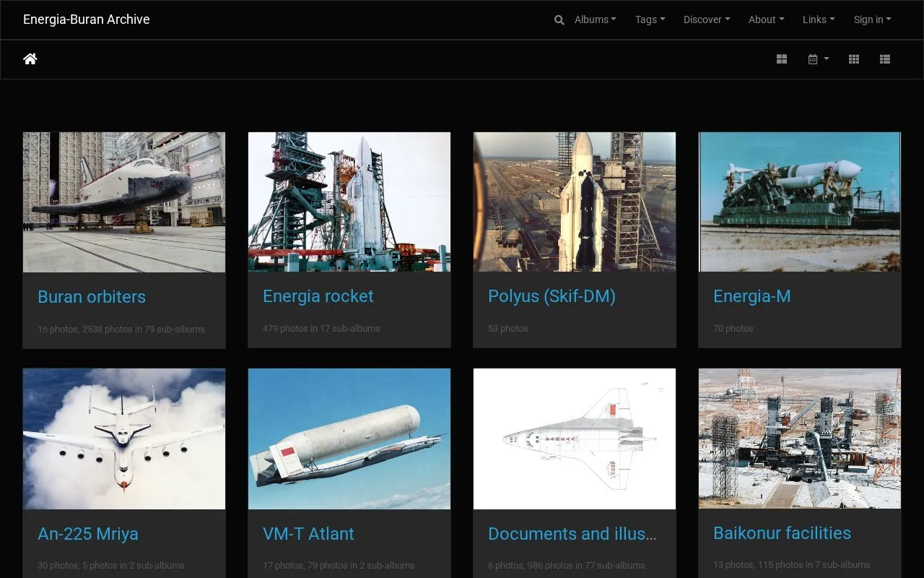Click the Polyus rocket aerial thumbnail
Image resolution: width=924 pixels, height=578 pixels.
[575, 202]
